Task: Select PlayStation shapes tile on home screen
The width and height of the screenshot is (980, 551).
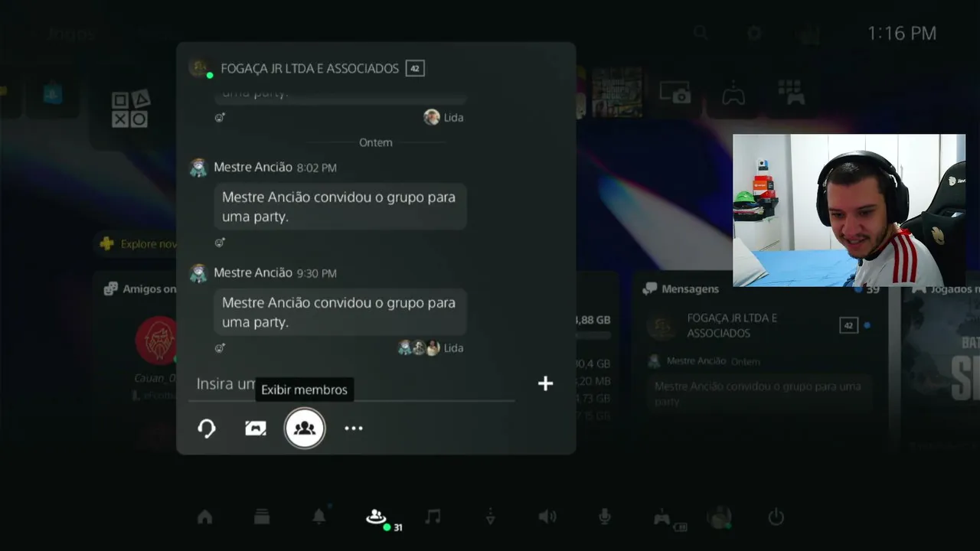Action: point(131,109)
